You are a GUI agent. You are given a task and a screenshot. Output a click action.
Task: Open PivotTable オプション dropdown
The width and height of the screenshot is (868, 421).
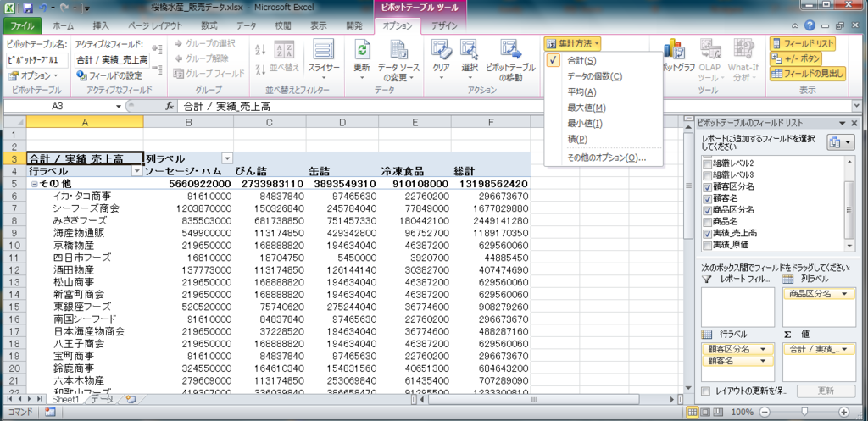[x=34, y=75]
